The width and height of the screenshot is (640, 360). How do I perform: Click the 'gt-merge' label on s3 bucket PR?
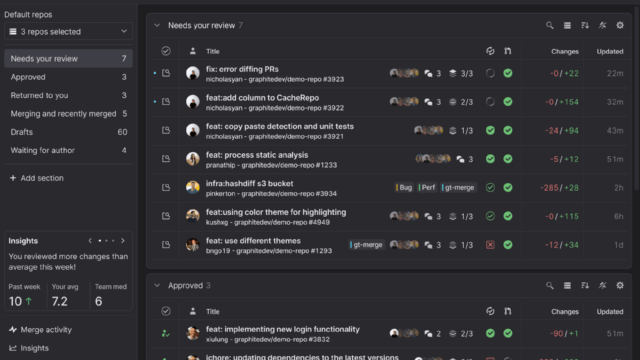(x=459, y=187)
